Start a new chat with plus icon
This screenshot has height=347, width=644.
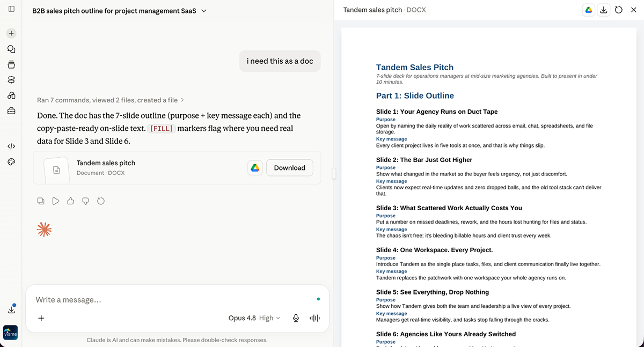[x=11, y=33]
